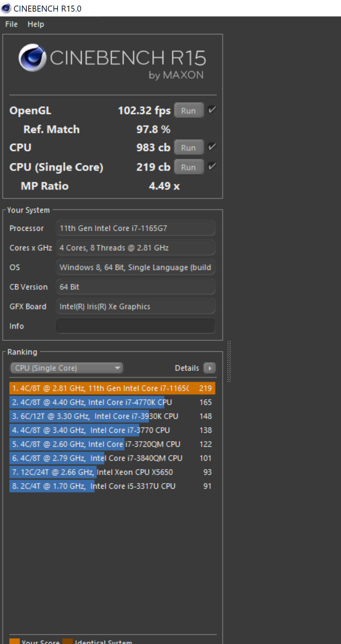The height and width of the screenshot is (644, 341).
Task: Click the Cinebench app icon in title bar
Action: [x=6, y=8]
